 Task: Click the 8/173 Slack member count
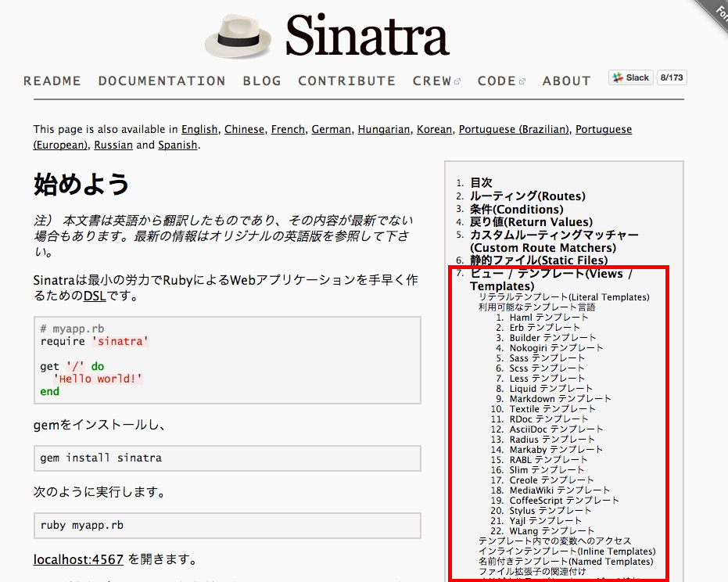pos(672,77)
